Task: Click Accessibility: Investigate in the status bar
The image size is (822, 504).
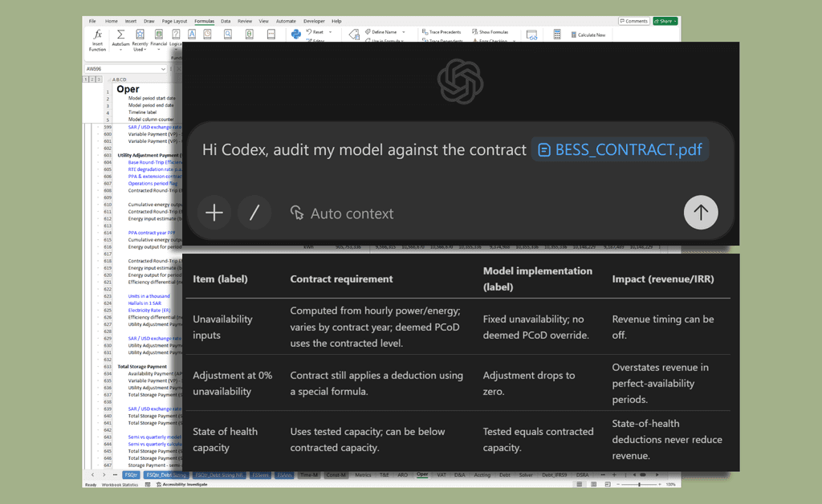Action: point(182,485)
